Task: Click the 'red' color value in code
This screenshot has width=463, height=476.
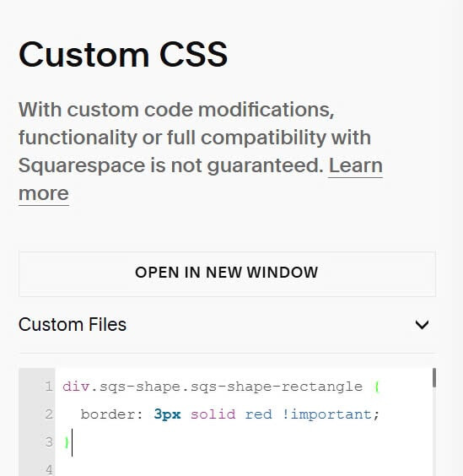Action: click(x=259, y=414)
